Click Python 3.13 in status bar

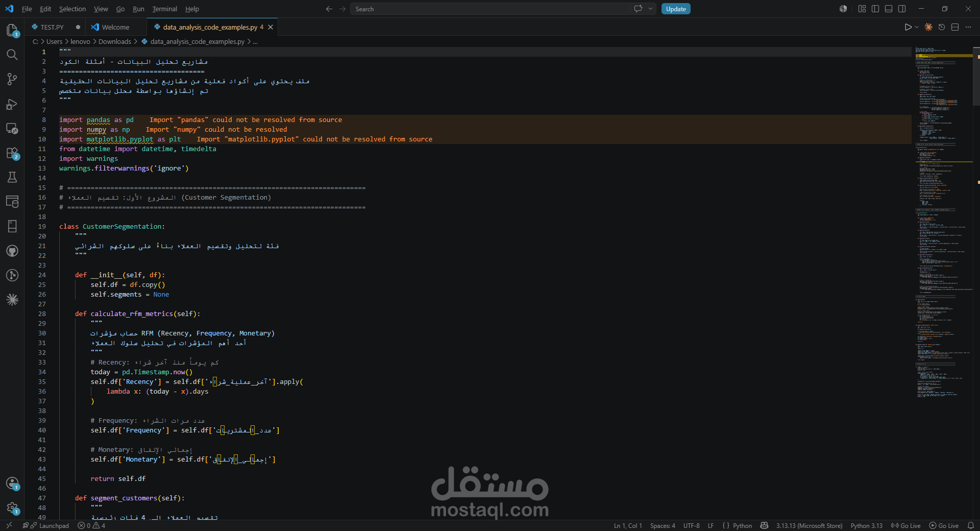(866, 525)
